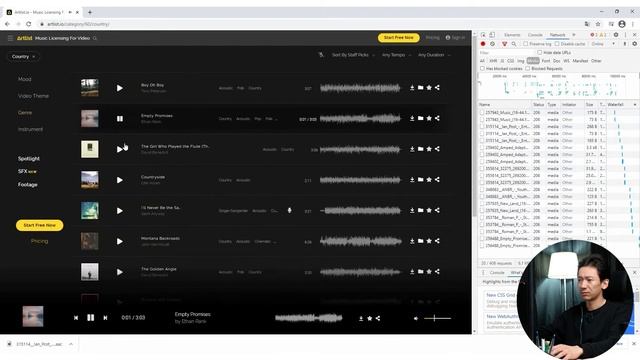Share 'The Girl Who Played the Flute'
The width and height of the screenshot is (640, 360).
(437, 149)
